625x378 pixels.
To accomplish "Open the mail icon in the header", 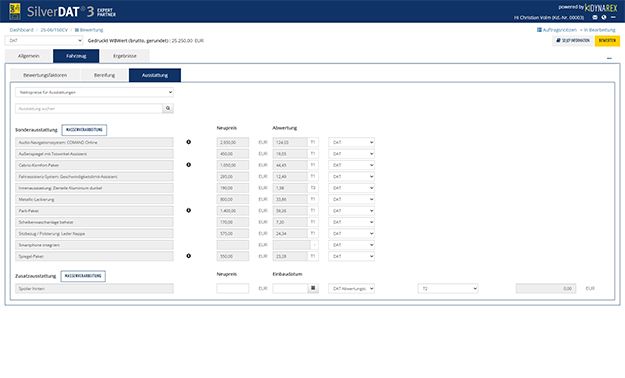I will (595, 18).
